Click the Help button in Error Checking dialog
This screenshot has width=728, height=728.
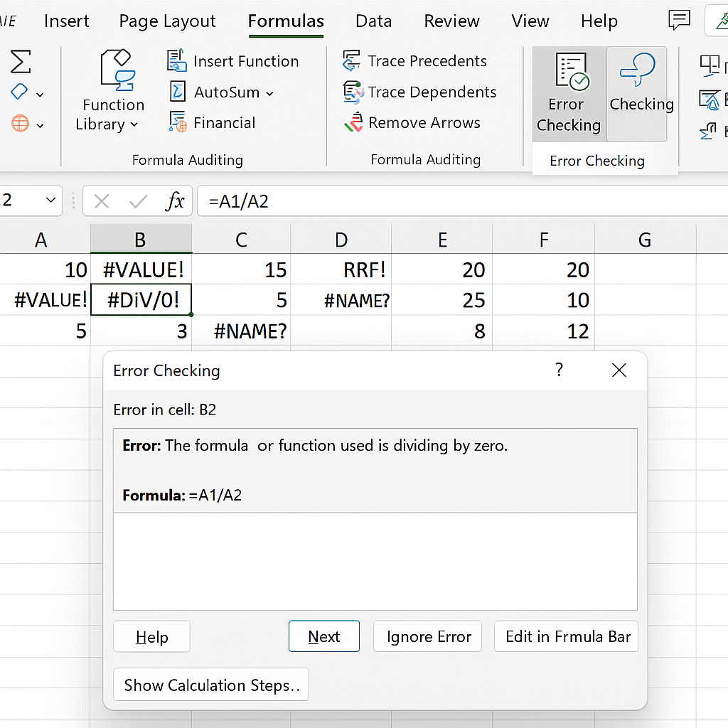point(151,636)
